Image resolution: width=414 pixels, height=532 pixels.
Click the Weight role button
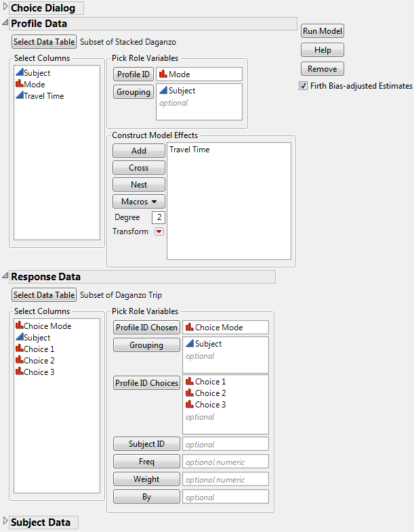coord(146,479)
